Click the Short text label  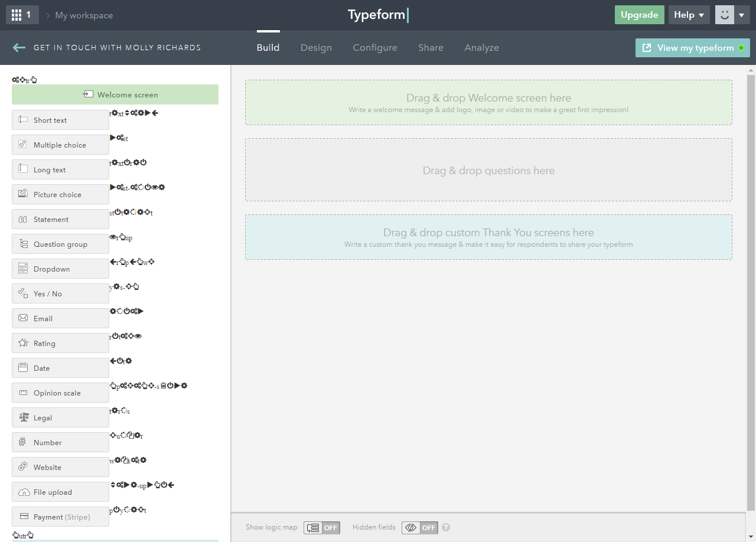(50, 120)
